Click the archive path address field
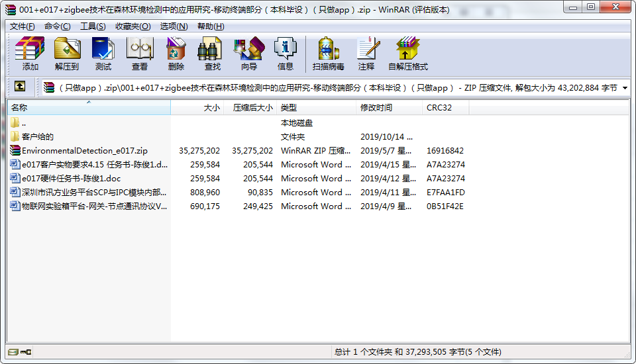636x364 pixels. tap(336, 87)
